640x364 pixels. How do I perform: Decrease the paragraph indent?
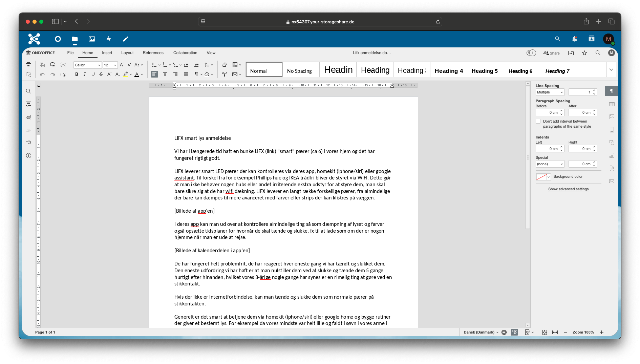(186, 65)
